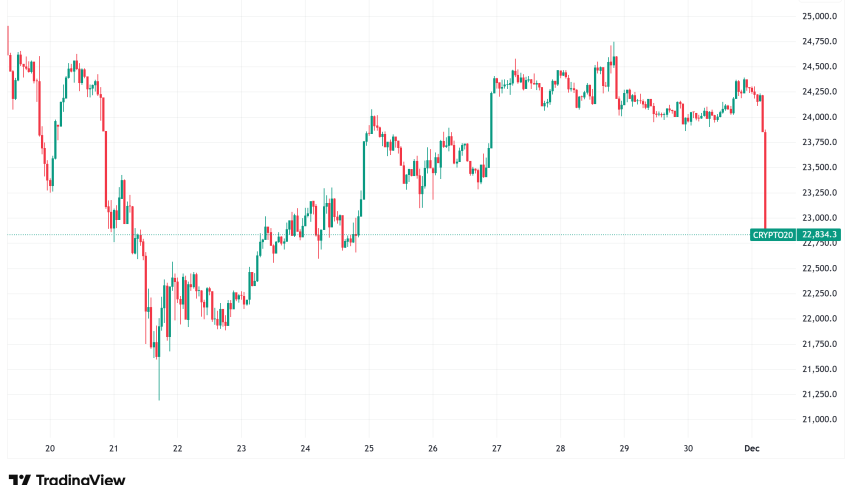This screenshot has height=485, width=852.
Task: Pick the 27 date label on time axis
Action: 497,448
